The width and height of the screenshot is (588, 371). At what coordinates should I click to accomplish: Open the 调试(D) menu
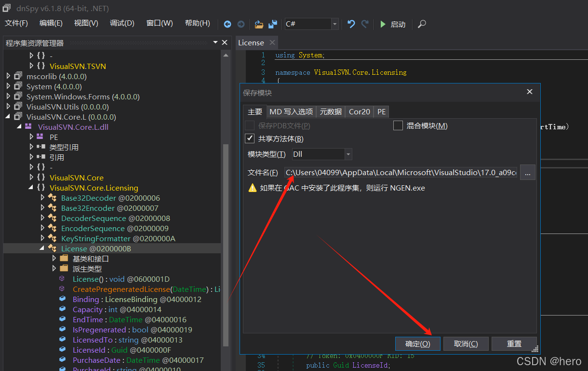tap(122, 23)
